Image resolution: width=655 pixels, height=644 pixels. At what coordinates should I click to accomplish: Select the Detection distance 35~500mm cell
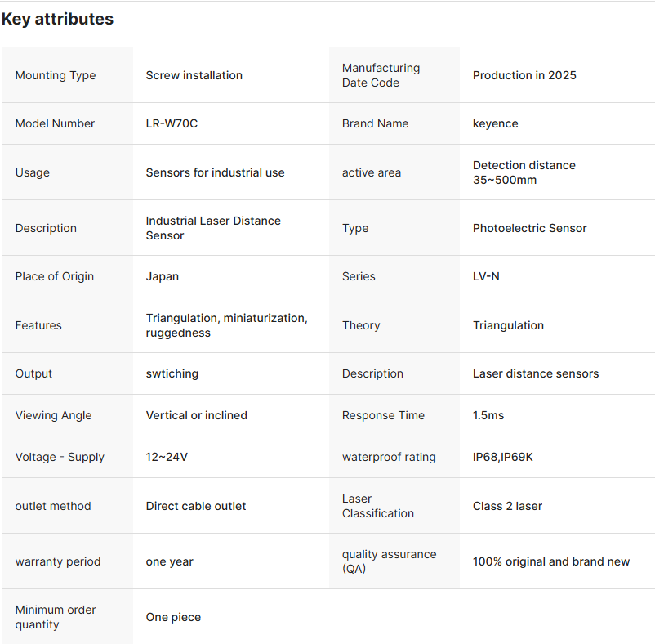[x=524, y=172]
